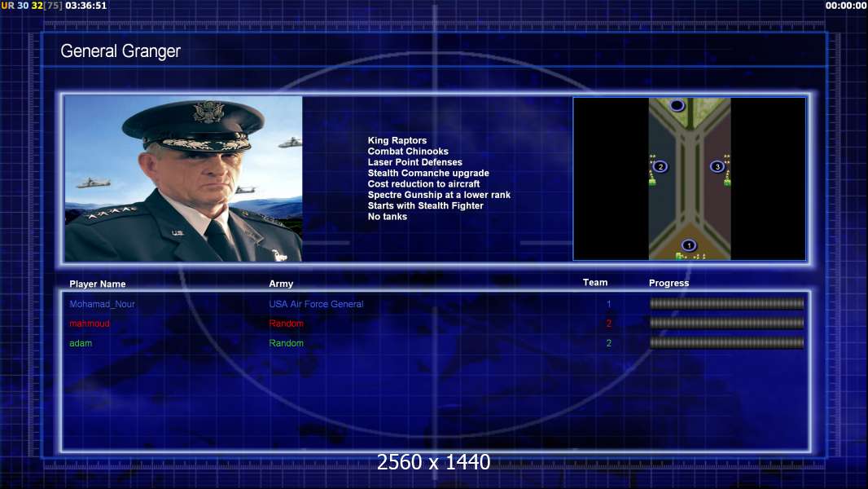Click start position marker 1 on minimap

pyautogui.click(x=689, y=244)
